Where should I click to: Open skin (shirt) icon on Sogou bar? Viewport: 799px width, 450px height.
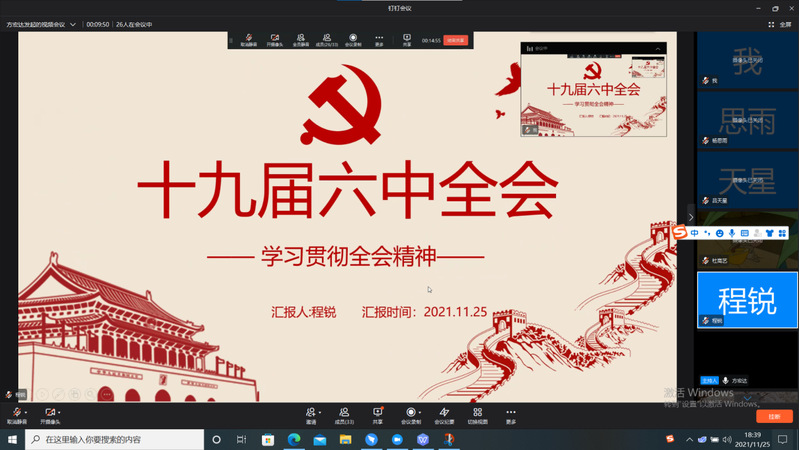[769, 233]
